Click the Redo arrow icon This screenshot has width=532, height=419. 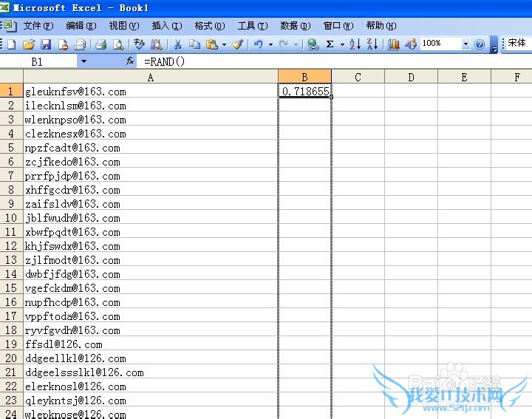pos(284,44)
